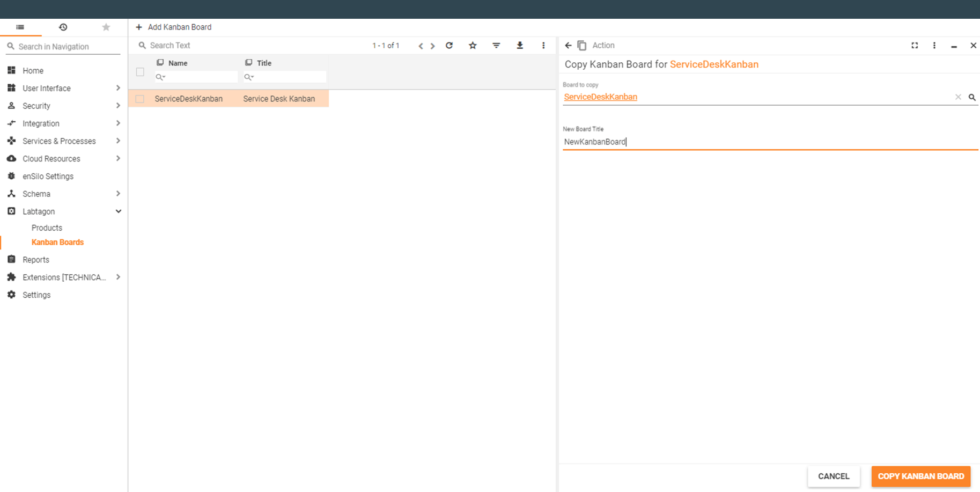Open the history tab in navigation sidebar
Viewport: 980px width, 492px height.
(x=63, y=27)
